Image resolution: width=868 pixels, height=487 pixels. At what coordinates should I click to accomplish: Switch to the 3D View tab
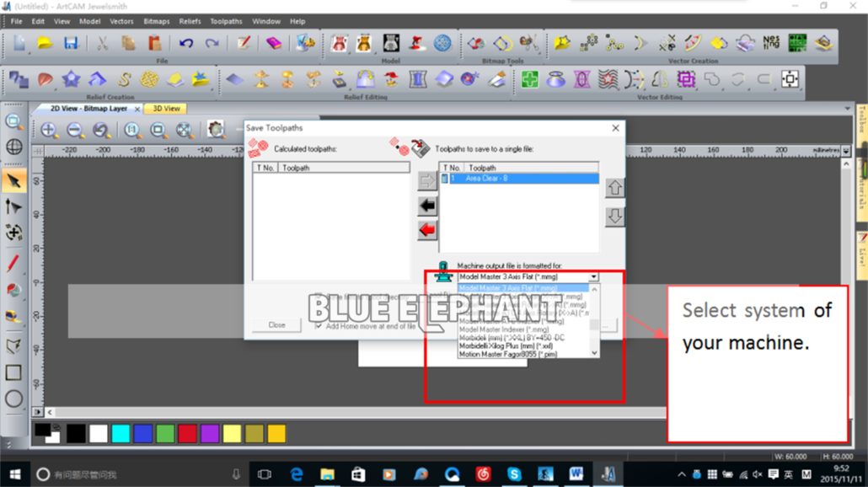[166, 109]
